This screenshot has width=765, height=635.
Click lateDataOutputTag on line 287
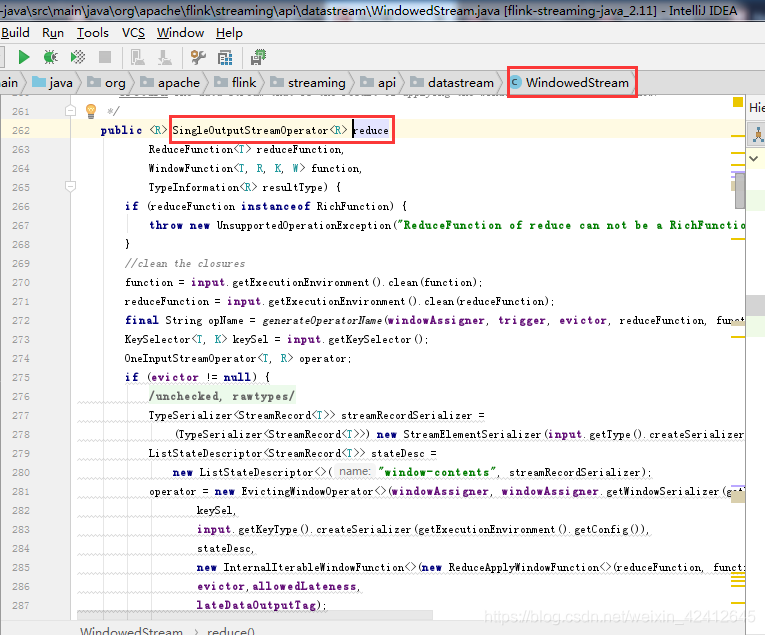[x=256, y=605]
